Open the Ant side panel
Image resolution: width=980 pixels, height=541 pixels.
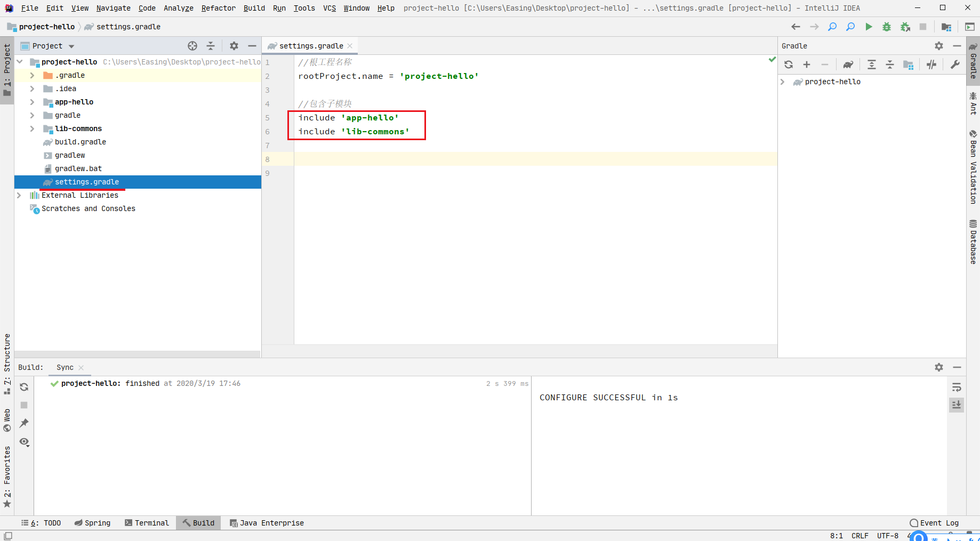click(x=973, y=103)
